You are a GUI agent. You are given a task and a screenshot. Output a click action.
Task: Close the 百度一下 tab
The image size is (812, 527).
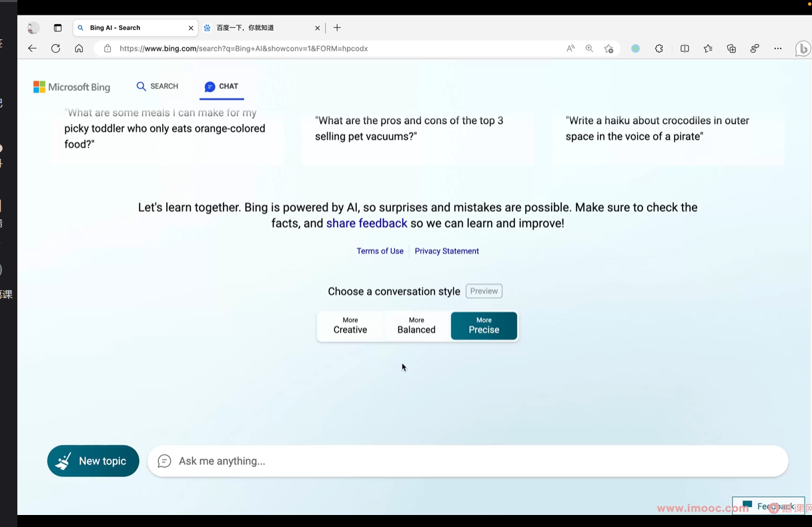tap(318, 28)
